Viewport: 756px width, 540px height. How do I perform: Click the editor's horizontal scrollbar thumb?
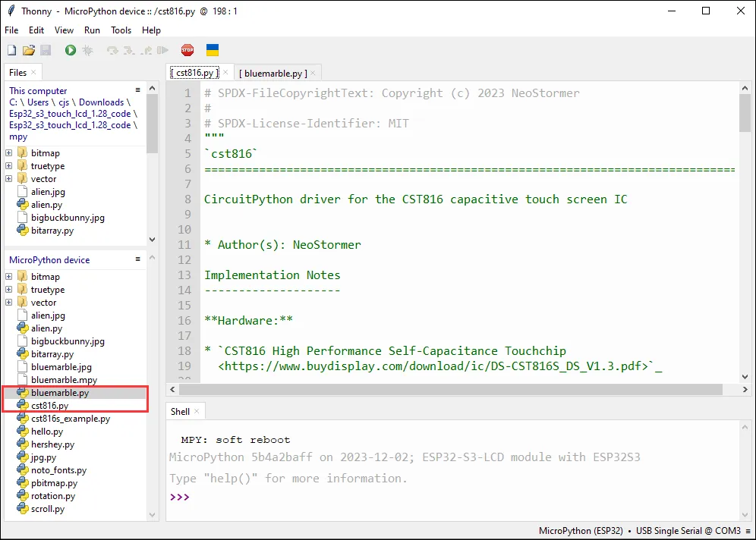[x=448, y=389]
